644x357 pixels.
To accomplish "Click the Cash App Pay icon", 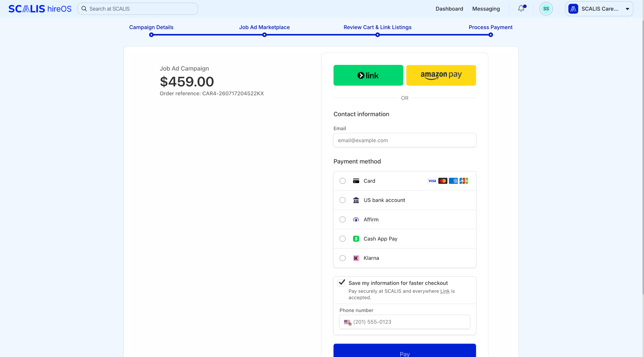I will coord(356,239).
